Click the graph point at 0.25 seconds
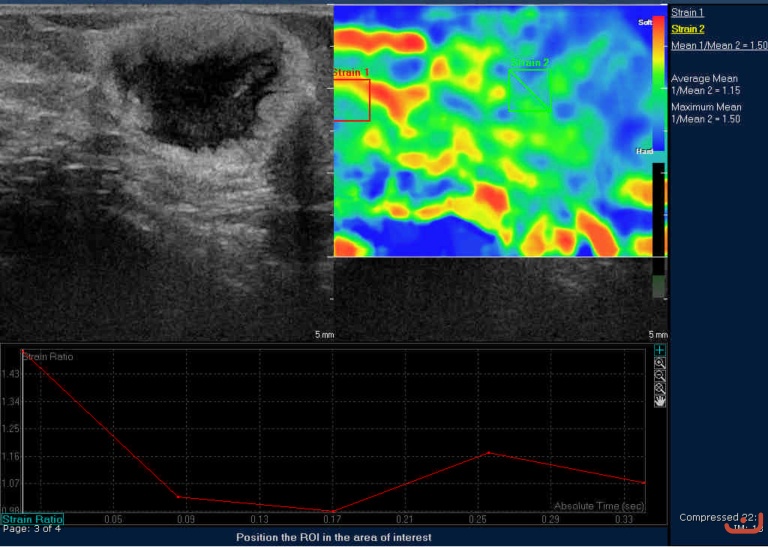 pos(488,453)
